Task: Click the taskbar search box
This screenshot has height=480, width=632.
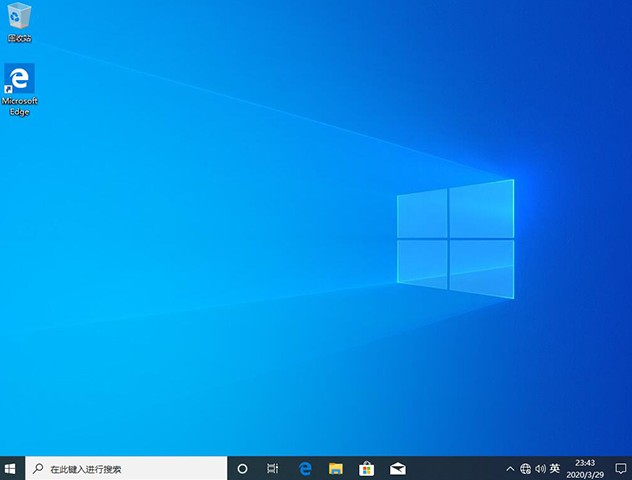Action: [126, 468]
